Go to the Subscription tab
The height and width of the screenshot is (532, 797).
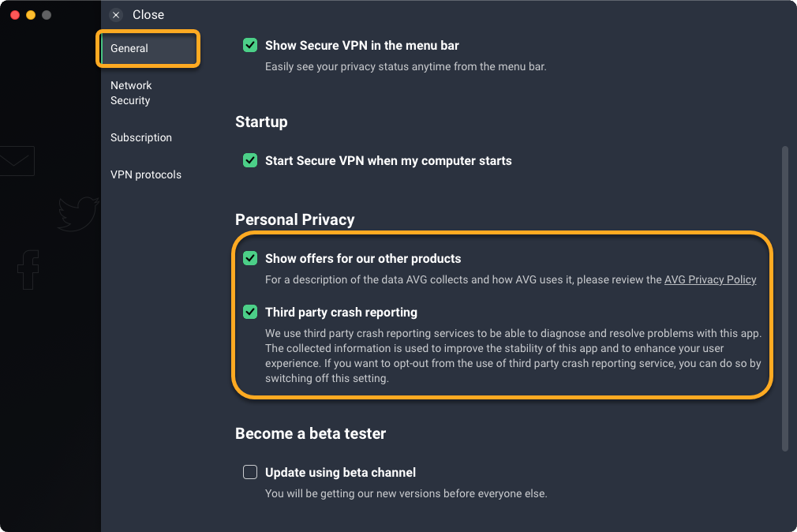[141, 137]
